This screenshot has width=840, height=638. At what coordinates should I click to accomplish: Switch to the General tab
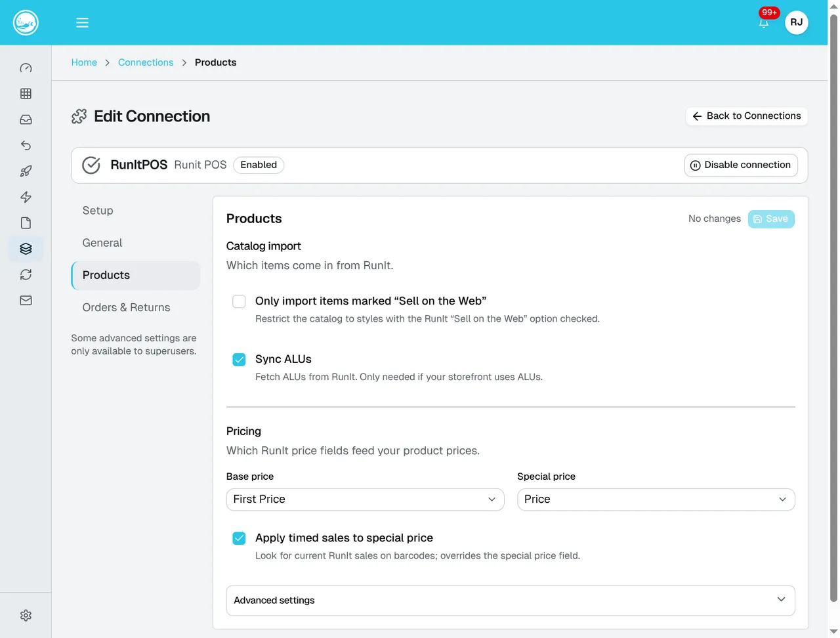pyautogui.click(x=135, y=243)
